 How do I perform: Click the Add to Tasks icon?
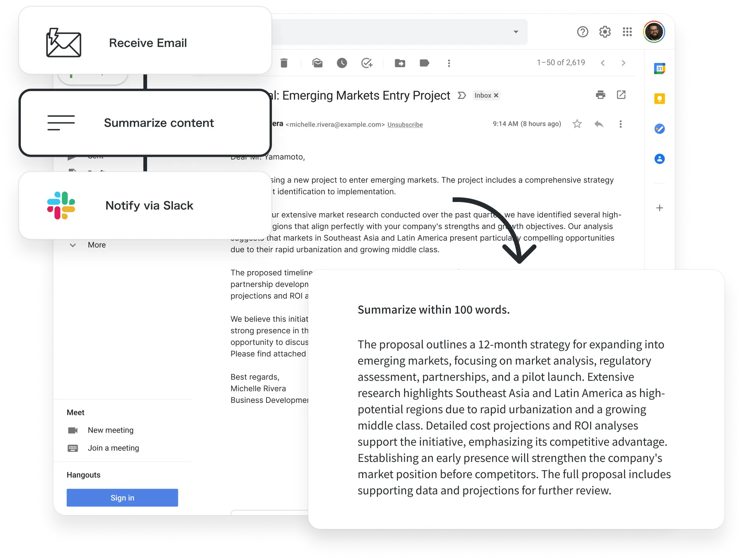click(366, 63)
